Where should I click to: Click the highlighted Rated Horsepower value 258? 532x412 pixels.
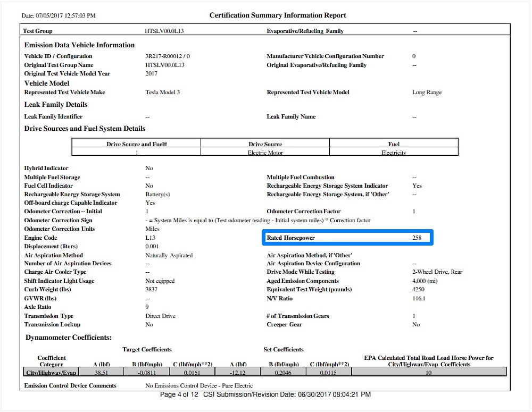417,238
